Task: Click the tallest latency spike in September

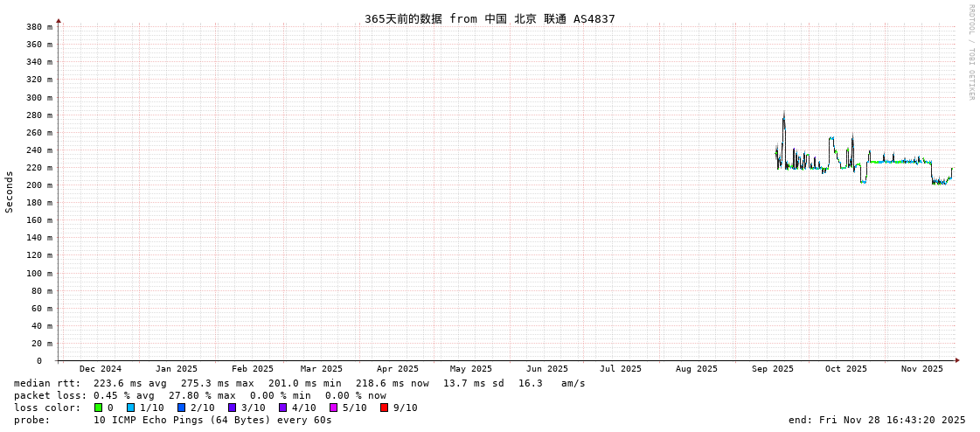Action: [x=783, y=115]
